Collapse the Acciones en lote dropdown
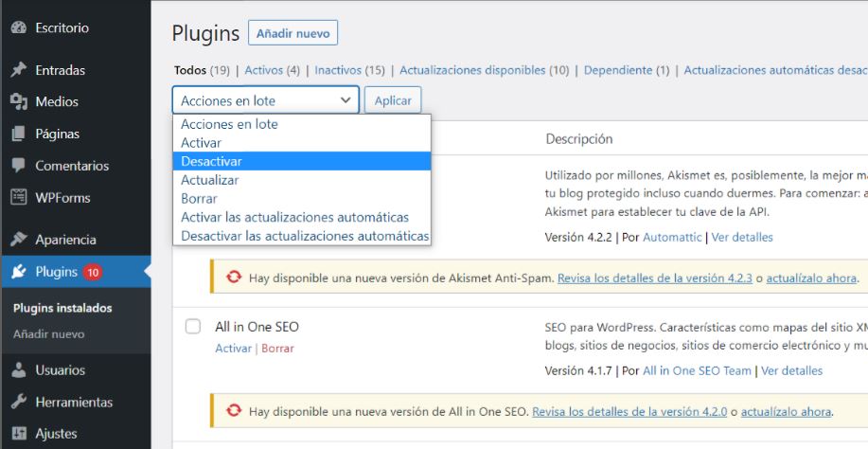Screen dimensions: 868x449 pos(265,100)
